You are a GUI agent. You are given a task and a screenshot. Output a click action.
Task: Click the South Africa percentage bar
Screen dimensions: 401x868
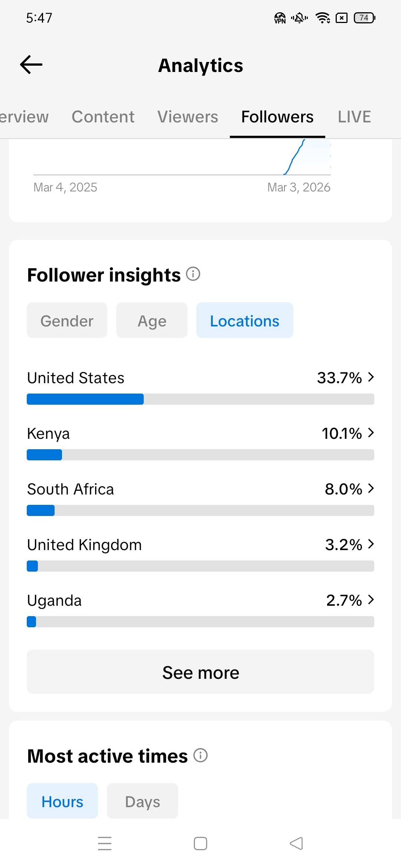pos(200,510)
